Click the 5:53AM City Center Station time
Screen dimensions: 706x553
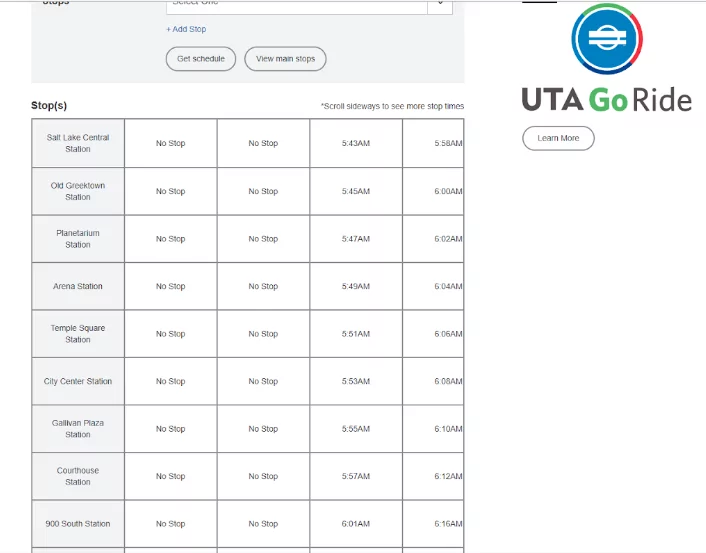pos(355,382)
